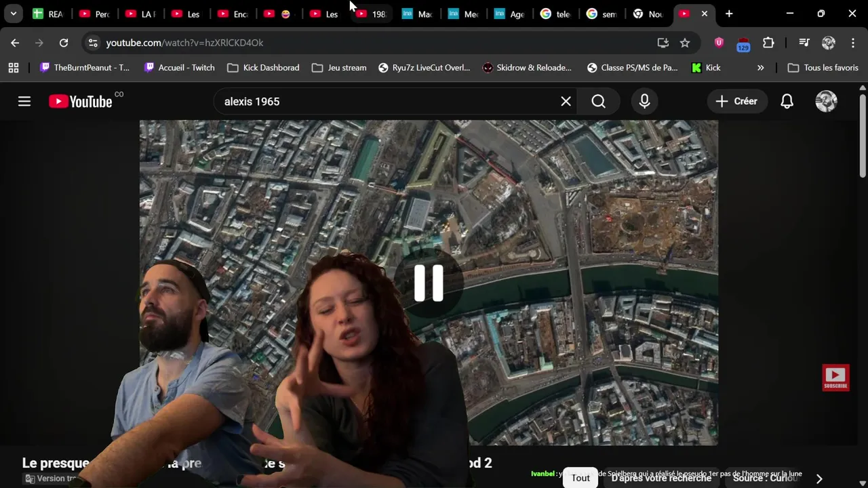Screen dimensions: 868x488
Task: Open the Chrome profile avatar
Action: [829, 43]
